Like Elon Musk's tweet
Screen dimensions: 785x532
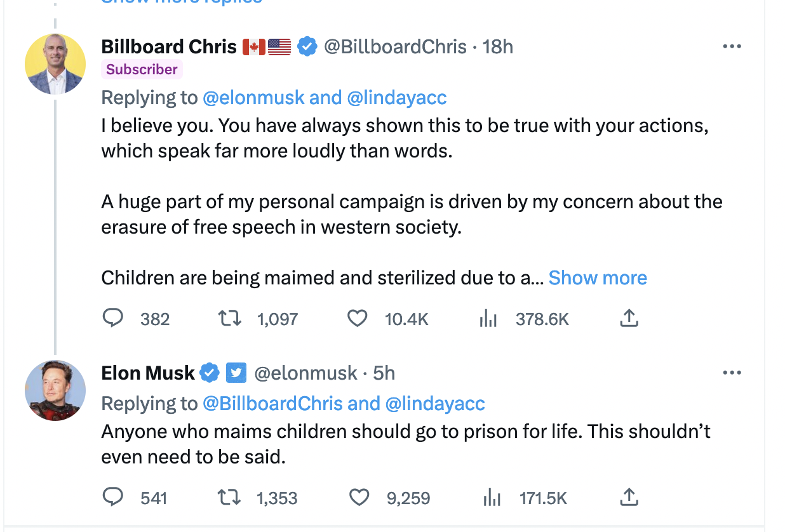pos(359,498)
